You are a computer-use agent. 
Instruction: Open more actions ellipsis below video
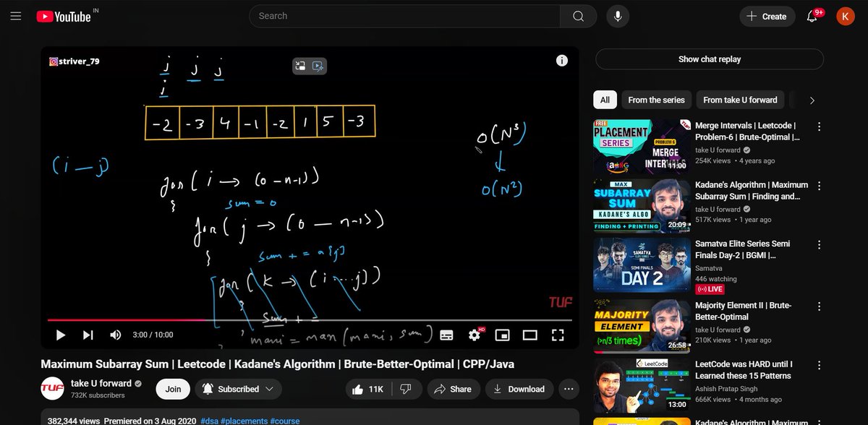tap(569, 389)
